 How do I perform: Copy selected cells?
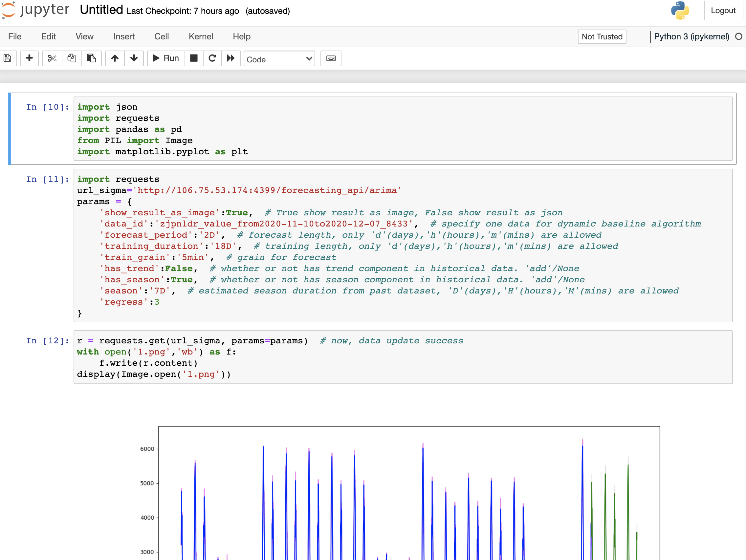click(72, 58)
